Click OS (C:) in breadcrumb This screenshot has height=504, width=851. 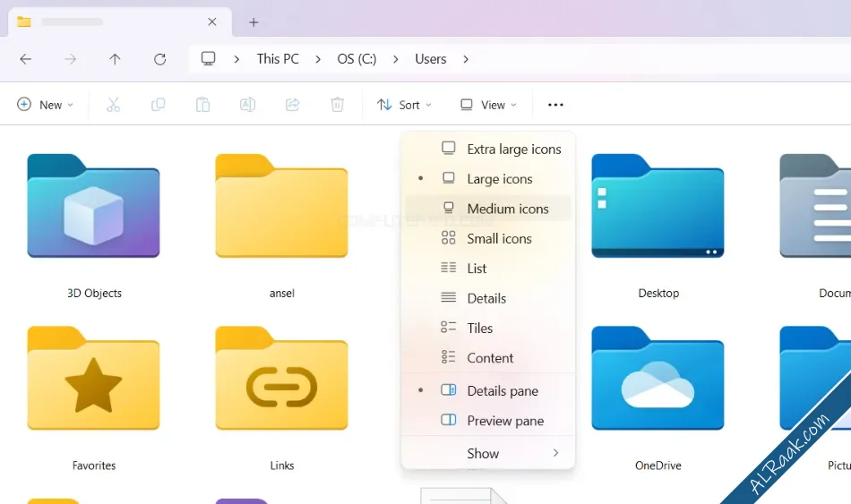357,58
